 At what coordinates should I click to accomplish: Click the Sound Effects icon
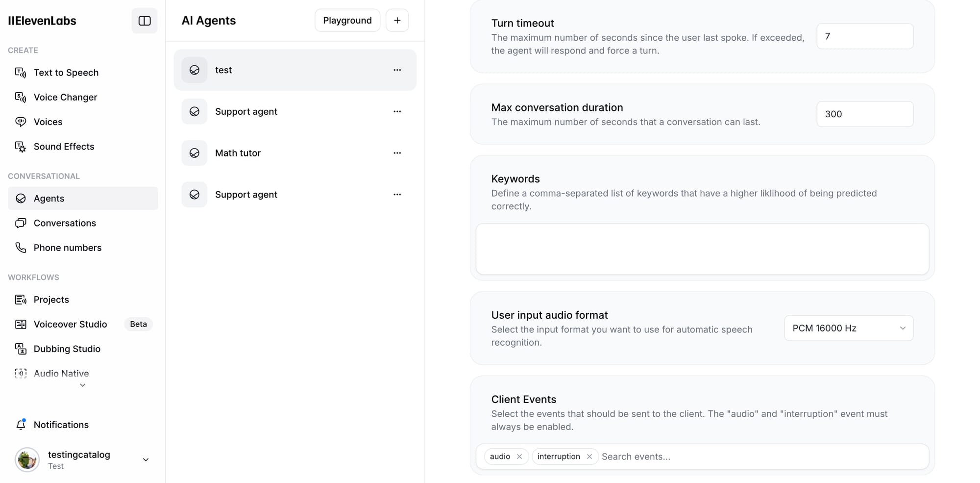pyautogui.click(x=21, y=147)
